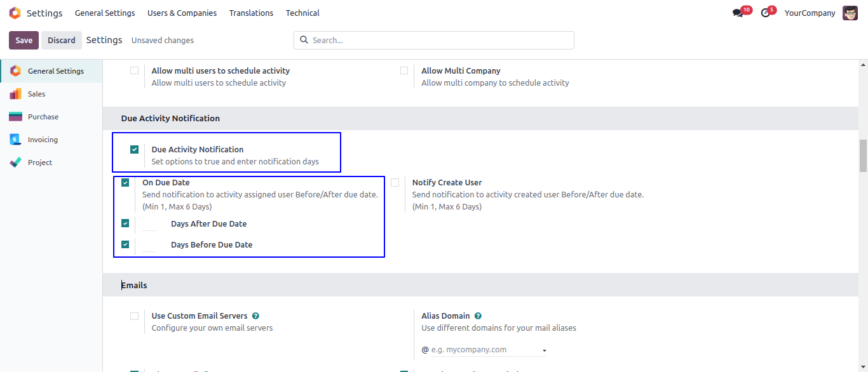Click help icon beside Use Custom Email Servers
Screen dimensions: 868x372
[x=255, y=316]
